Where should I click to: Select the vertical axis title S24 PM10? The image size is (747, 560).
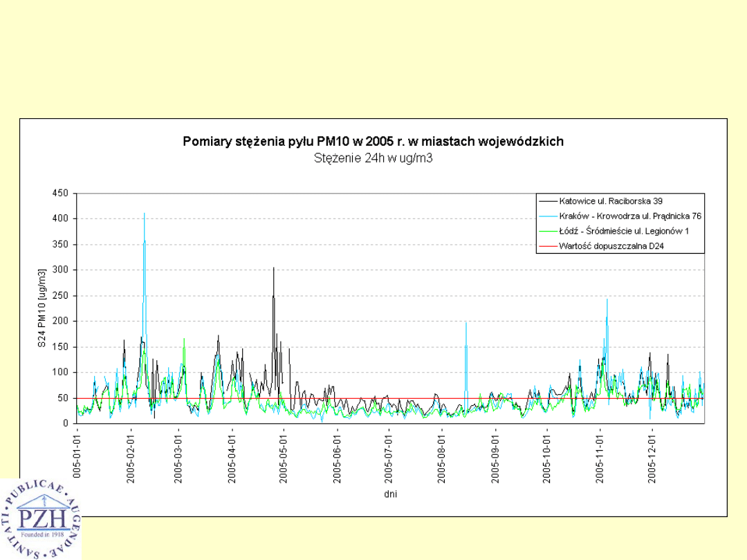pyautogui.click(x=41, y=306)
